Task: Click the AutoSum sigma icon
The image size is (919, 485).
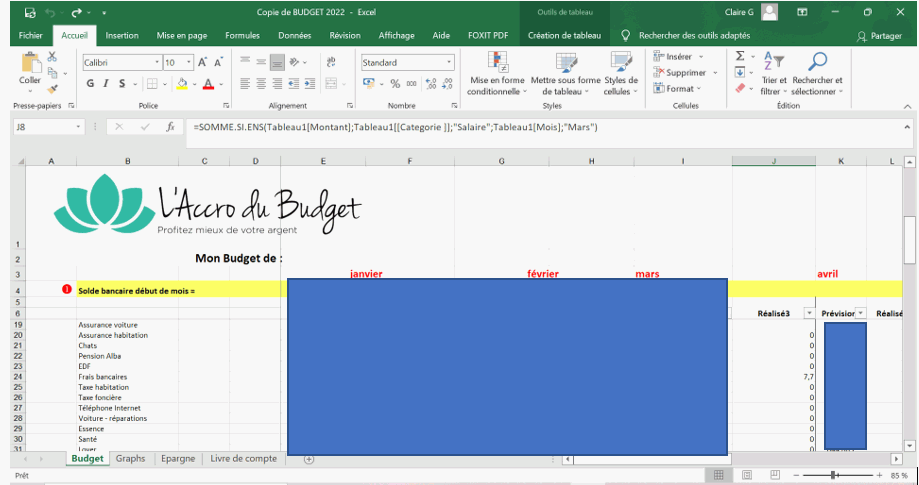Action: point(740,57)
